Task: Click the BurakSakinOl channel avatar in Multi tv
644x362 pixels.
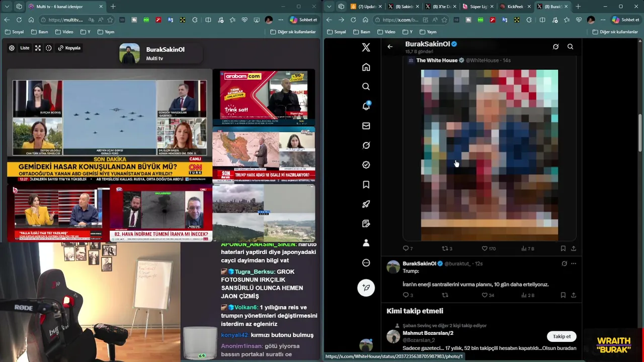Action: pos(129,53)
